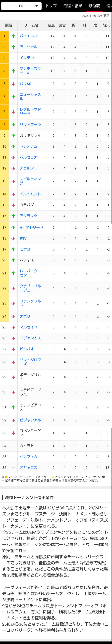This screenshot has height=644, width=112.
Task: Click the up arrow beside トッテナム
Action: [x=13, y=147]
